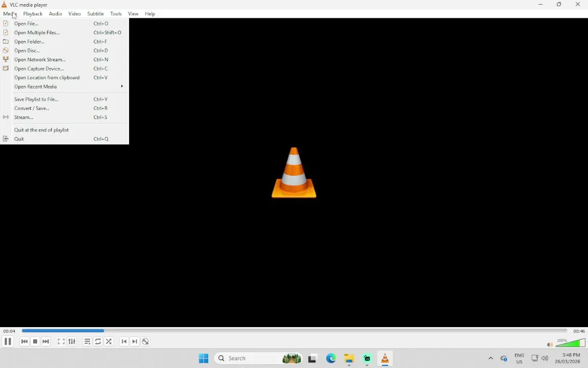The image size is (588, 368).
Task: Select Open Capture Device... entry
Action: pyautogui.click(x=64, y=68)
